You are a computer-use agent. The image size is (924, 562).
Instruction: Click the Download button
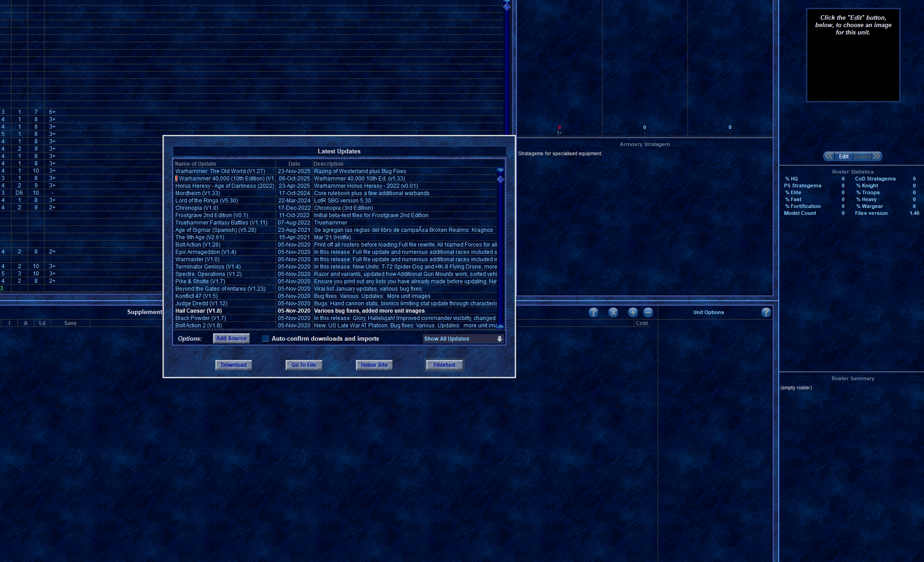(233, 365)
